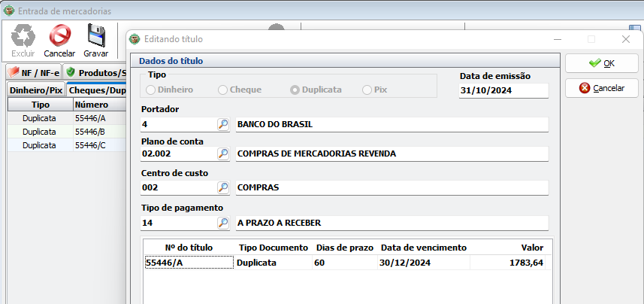The height and width of the screenshot is (304, 644).
Task: Click Dias de prazo value 60
Action: pos(345,263)
